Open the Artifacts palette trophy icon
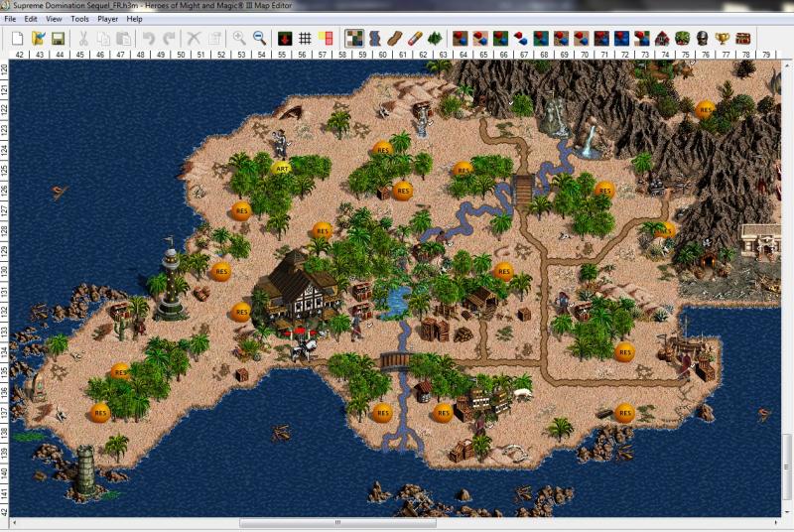794x532 pixels. pyautogui.click(x=723, y=39)
